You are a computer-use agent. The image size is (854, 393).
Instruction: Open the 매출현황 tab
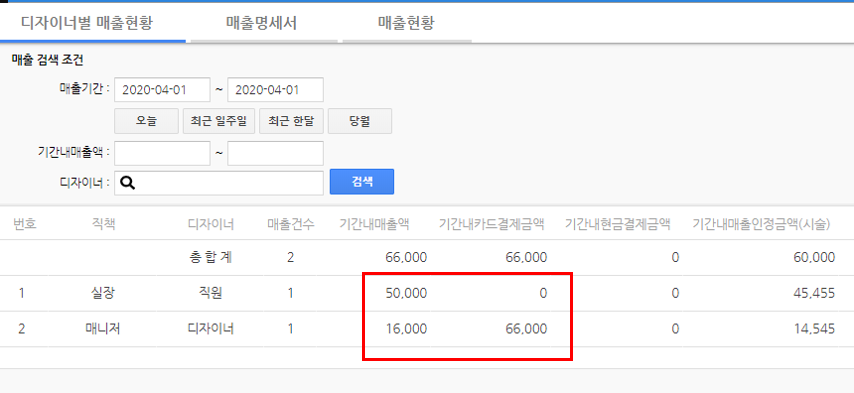click(406, 23)
